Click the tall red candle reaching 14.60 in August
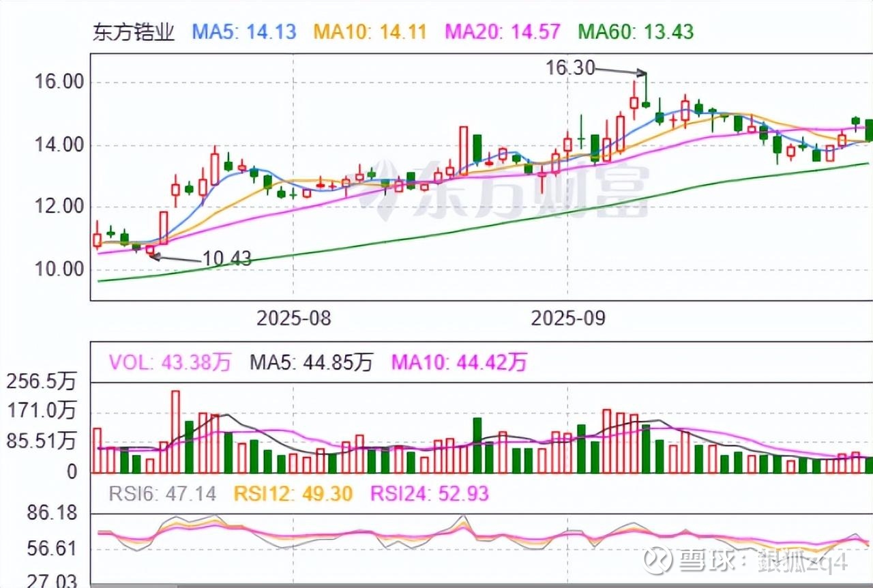The height and width of the screenshot is (588, 873). pos(464,151)
